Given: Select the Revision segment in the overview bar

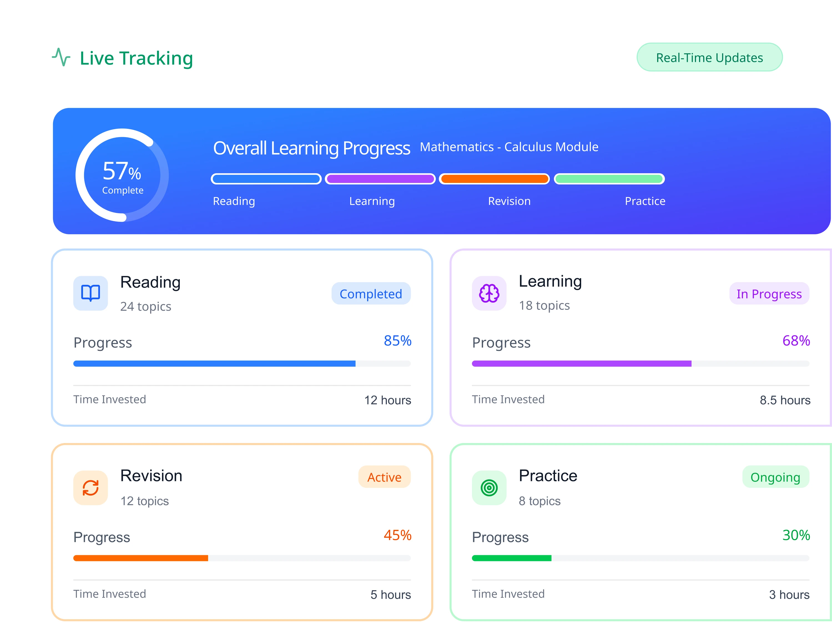Looking at the screenshot, I should 494,178.
